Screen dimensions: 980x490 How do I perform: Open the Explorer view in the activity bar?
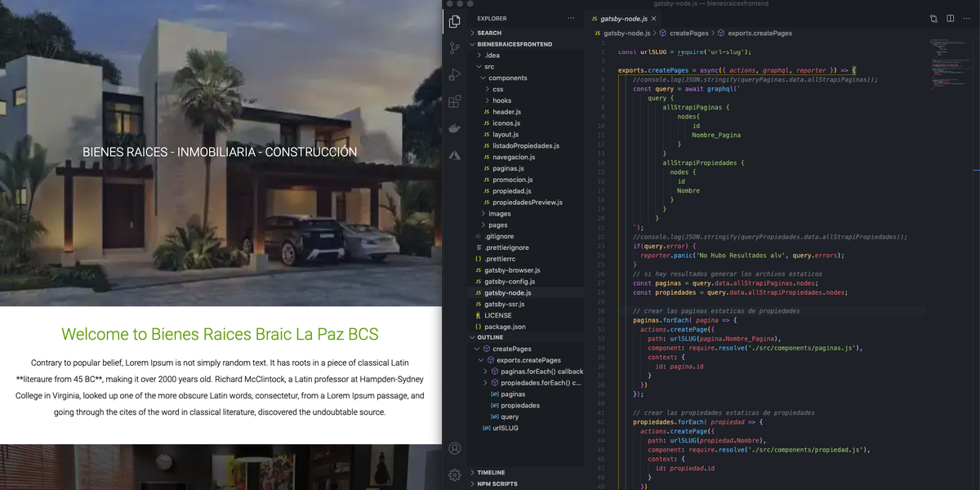tap(455, 22)
